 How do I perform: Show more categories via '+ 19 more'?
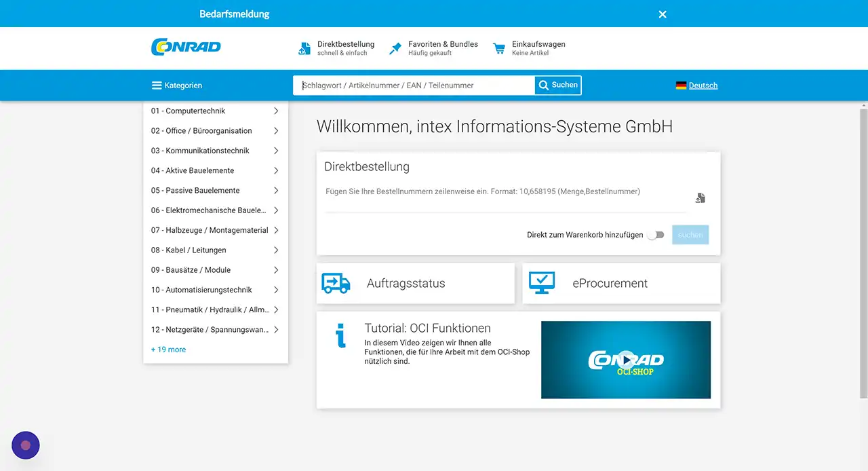pyautogui.click(x=168, y=350)
